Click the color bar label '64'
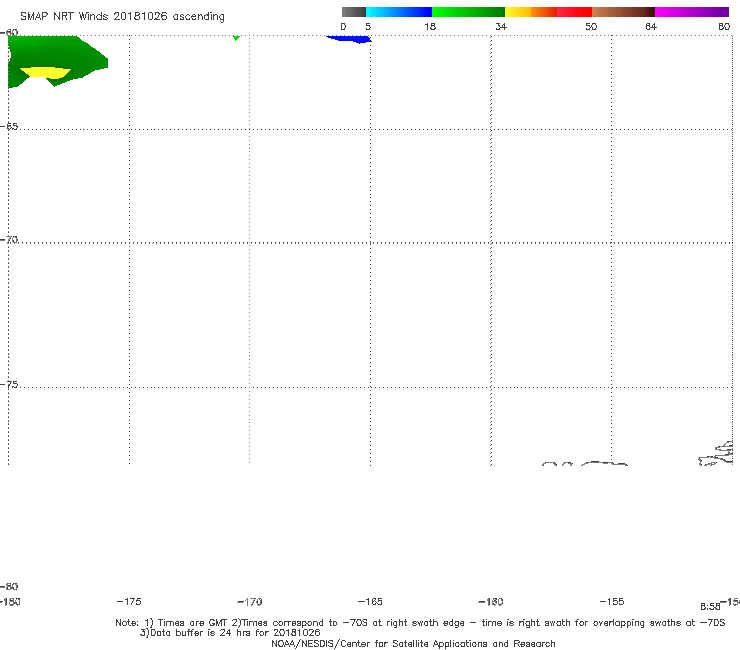 click(x=651, y=26)
